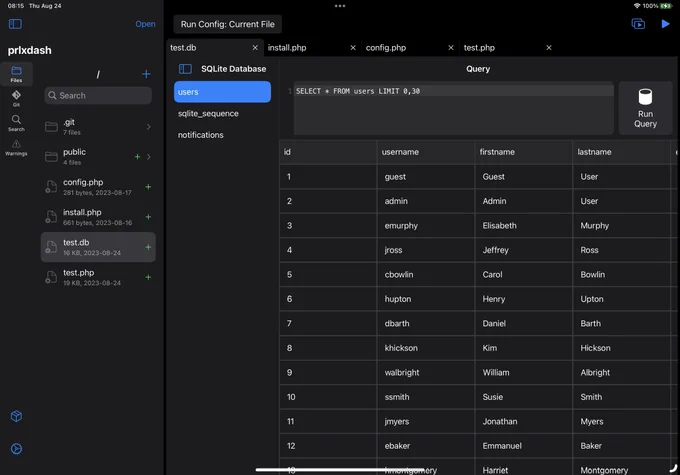Close the test.db tab

255,48
